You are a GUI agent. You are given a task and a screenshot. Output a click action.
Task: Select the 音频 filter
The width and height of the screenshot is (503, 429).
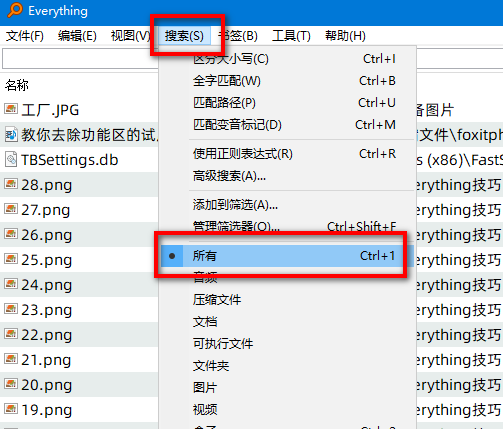(x=287, y=278)
